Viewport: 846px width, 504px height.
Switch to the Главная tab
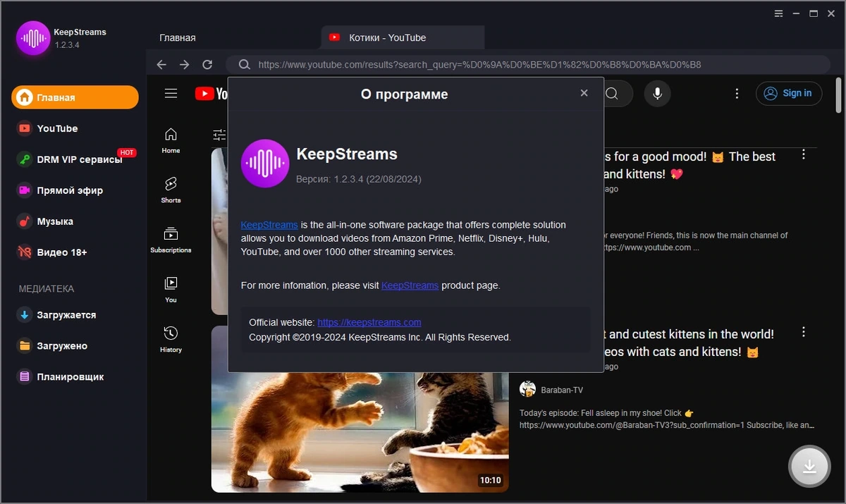click(178, 37)
